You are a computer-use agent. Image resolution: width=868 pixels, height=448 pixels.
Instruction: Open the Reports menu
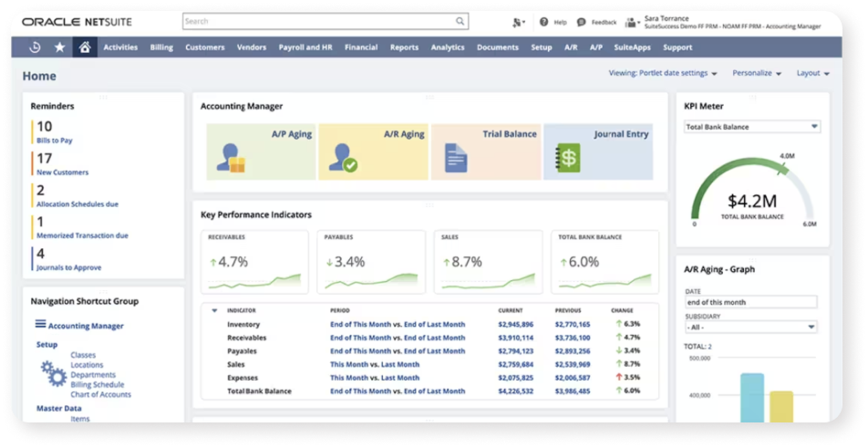tap(404, 47)
